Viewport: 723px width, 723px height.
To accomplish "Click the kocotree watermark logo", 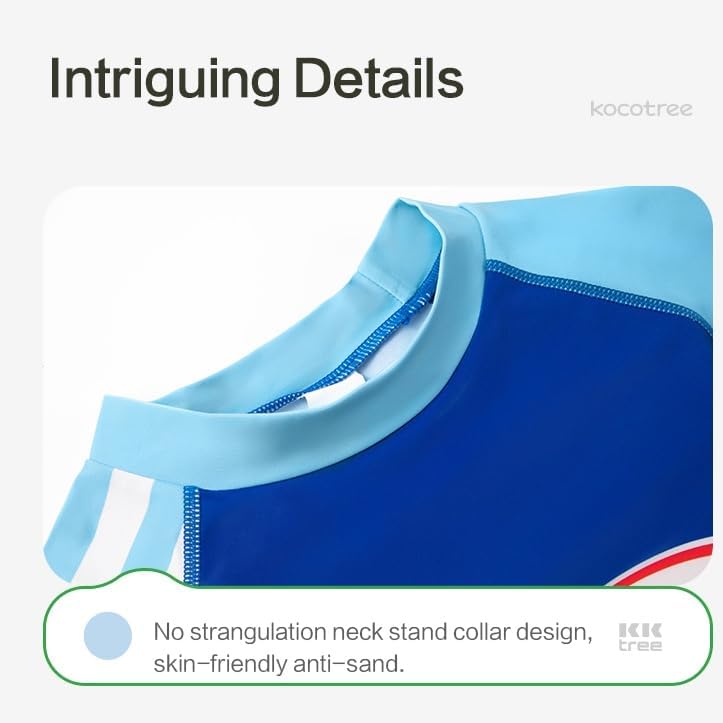I will tap(641, 109).
